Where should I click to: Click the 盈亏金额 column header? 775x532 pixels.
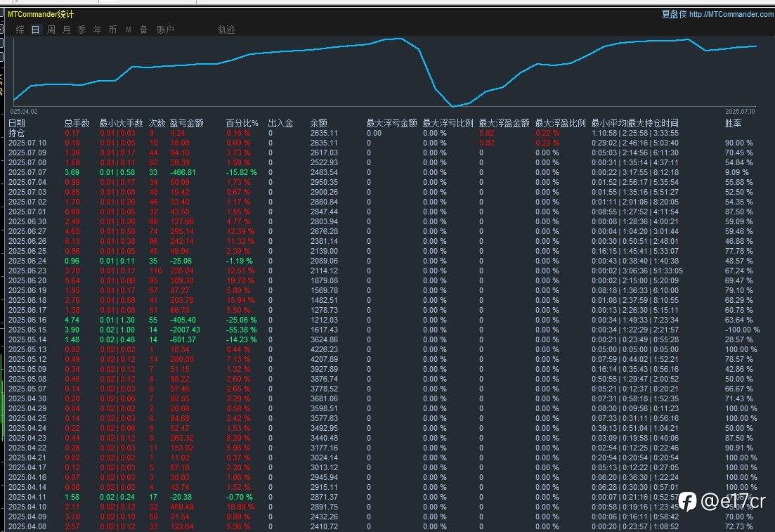187,123
